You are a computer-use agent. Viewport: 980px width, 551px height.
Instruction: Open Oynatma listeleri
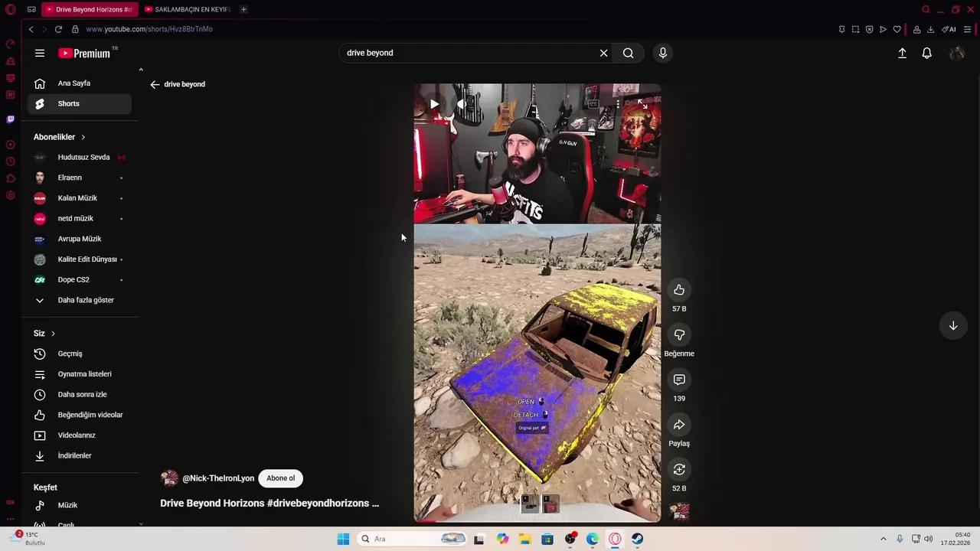(80, 374)
